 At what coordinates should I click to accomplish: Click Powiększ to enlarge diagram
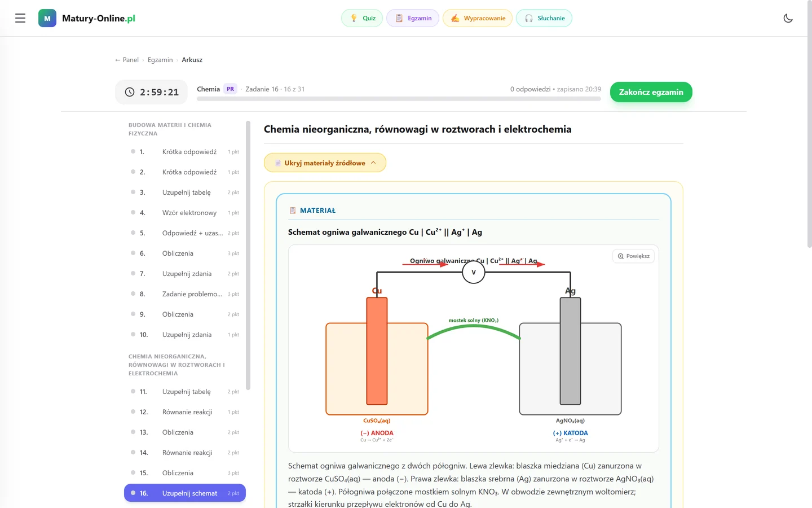point(633,256)
